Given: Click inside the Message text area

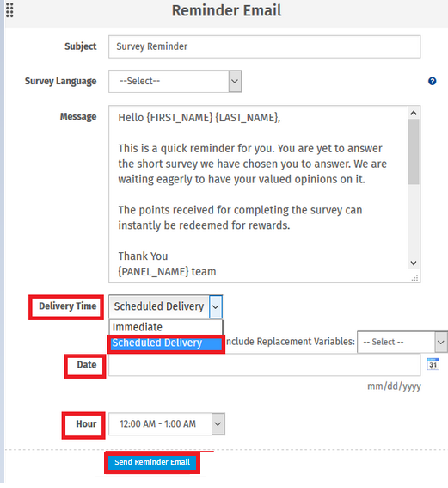Looking at the screenshot, I should 259,195.
